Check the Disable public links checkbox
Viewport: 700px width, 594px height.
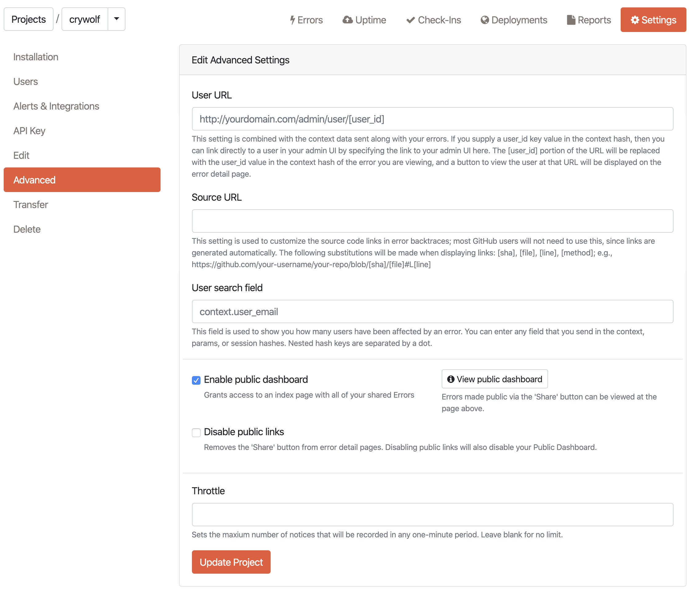pyautogui.click(x=196, y=432)
